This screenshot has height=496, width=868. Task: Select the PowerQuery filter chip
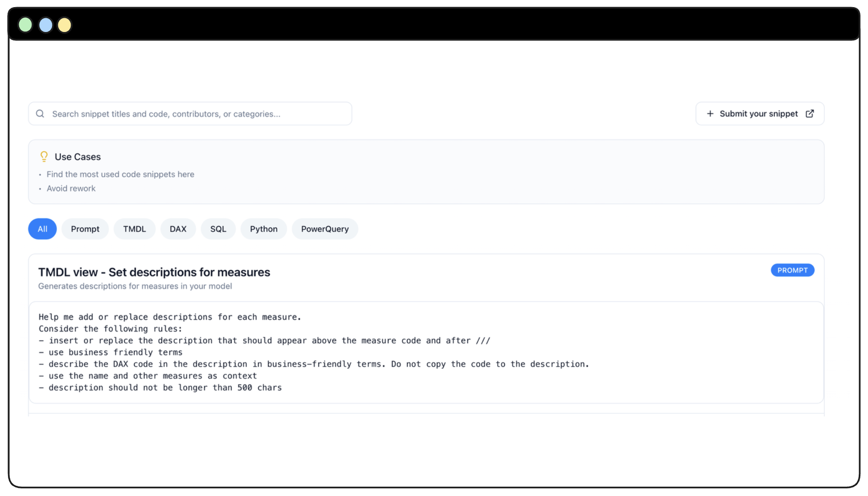325,229
